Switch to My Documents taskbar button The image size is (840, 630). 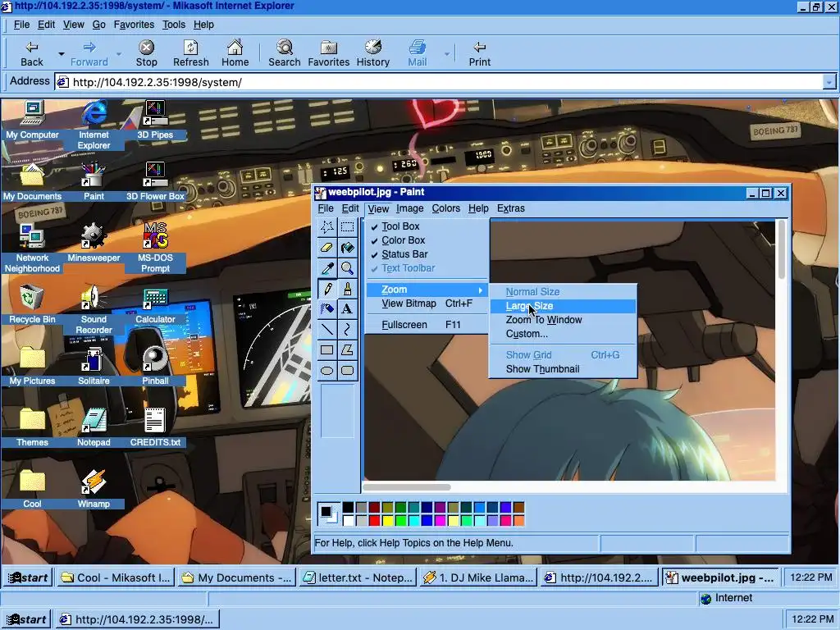(237, 577)
